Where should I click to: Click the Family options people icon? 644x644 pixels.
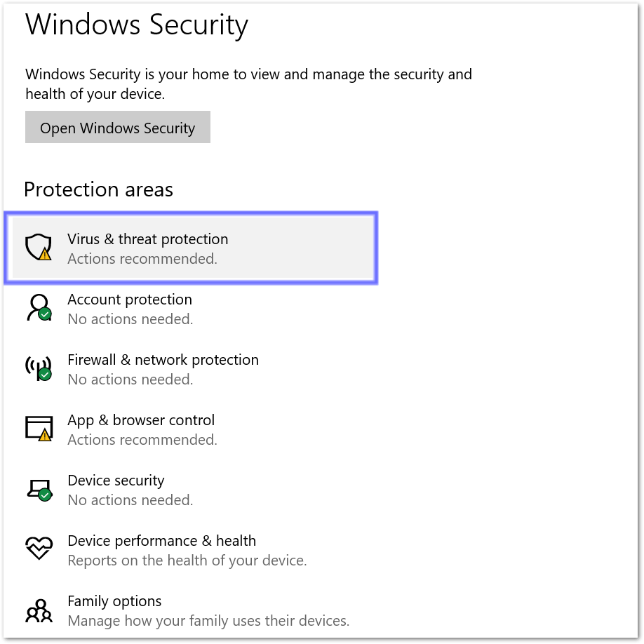point(39,611)
